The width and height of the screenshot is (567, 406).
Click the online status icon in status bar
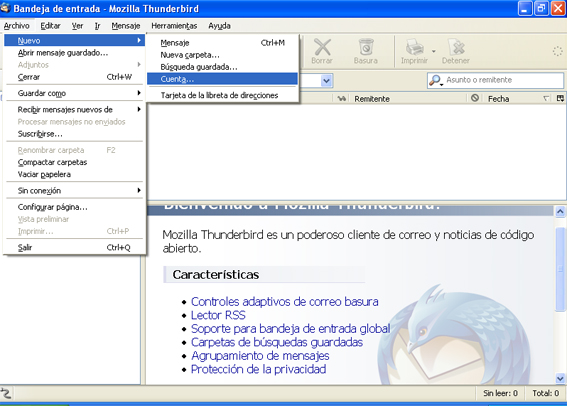pyautogui.click(x=6, y=393)
